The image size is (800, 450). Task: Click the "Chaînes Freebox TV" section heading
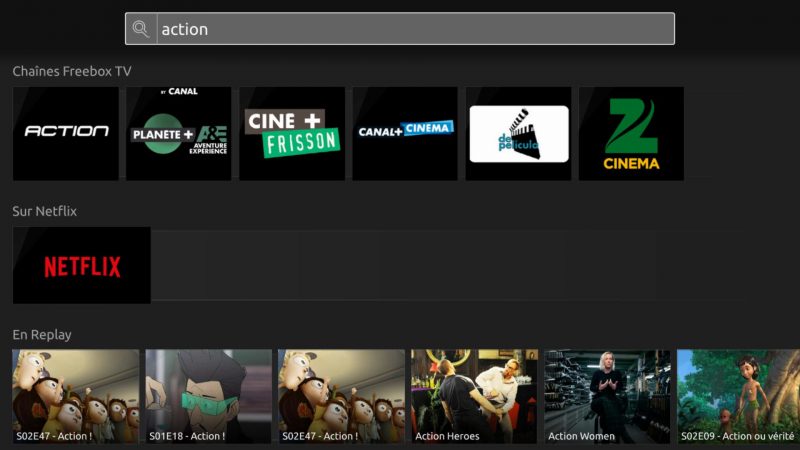point(72,71)
